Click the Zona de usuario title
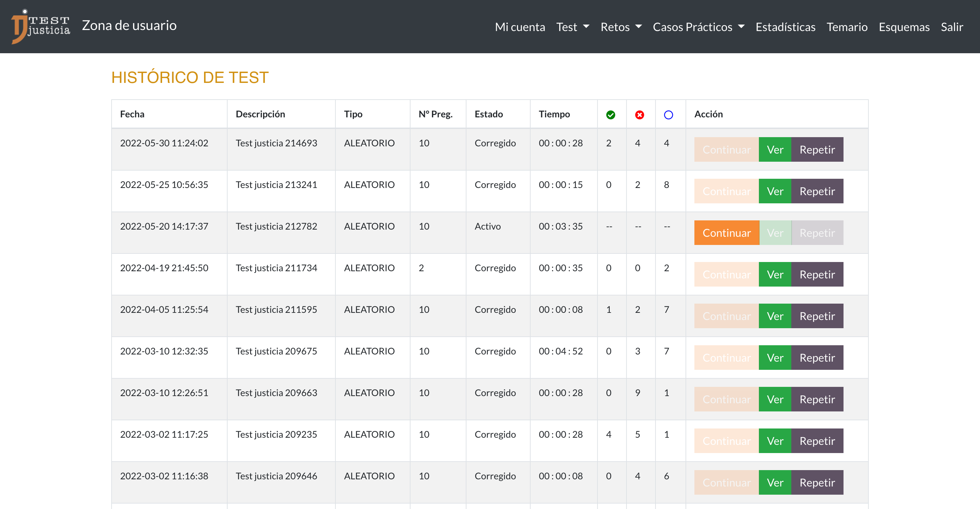 (x=129, y=25)
